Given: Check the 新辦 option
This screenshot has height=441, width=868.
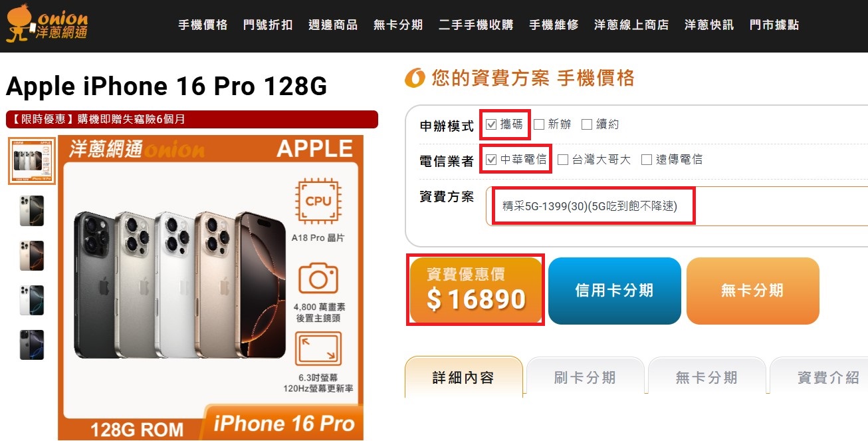Looking at the screenshot, I should (x=539, y=124).
